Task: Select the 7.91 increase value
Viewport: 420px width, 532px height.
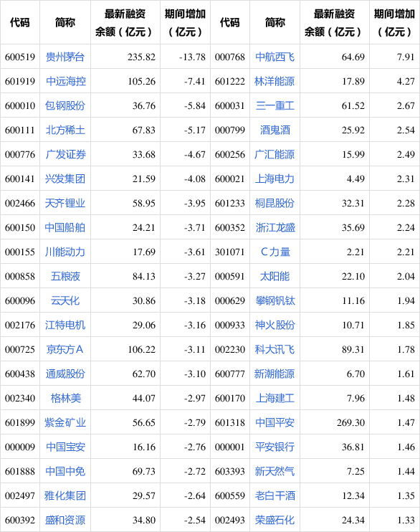Action: [x=406, y=57]
